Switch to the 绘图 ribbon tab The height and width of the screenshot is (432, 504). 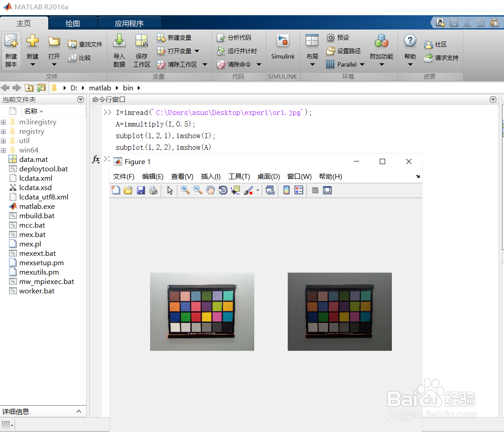[73, 24]
